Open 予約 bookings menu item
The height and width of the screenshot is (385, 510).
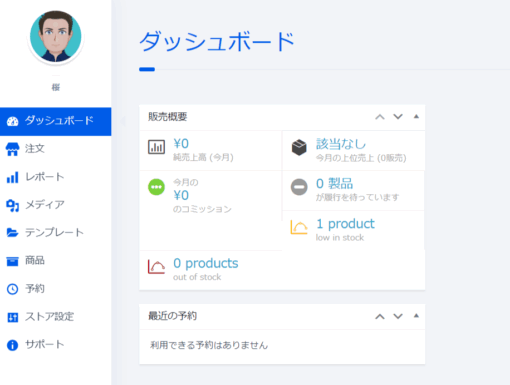56,289
